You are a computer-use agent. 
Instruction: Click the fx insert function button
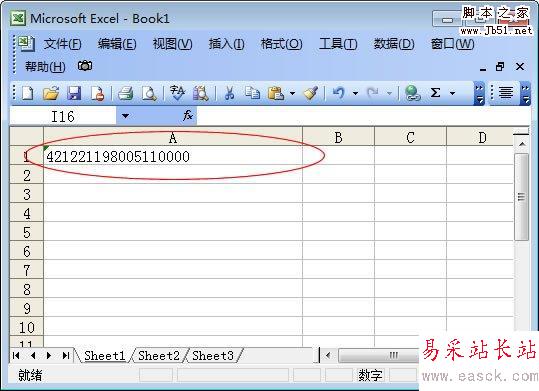pyautogui.click(x=188, y=116)
